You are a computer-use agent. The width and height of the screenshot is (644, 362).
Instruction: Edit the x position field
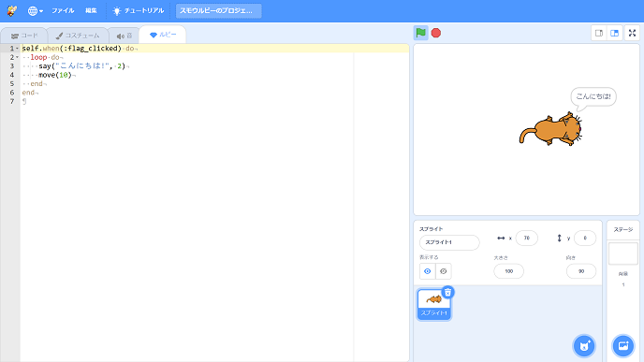(x=527, y=238)
